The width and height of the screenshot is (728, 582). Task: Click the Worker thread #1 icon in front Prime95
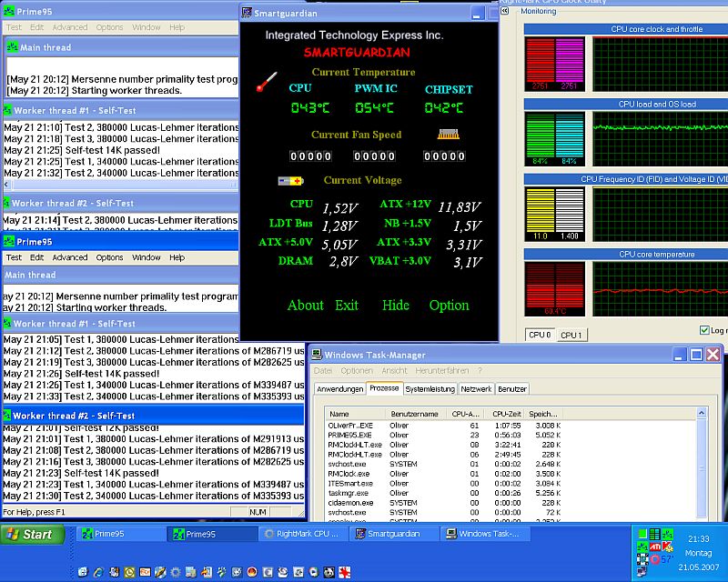[7, 324]
